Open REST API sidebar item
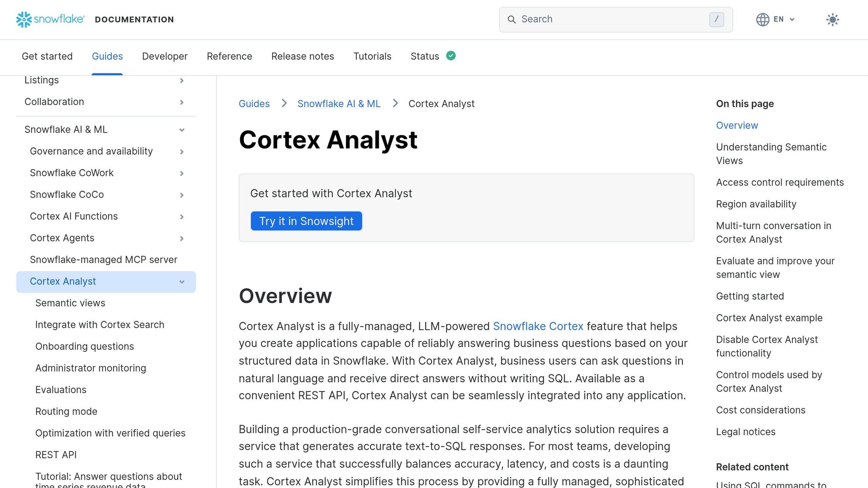The image size is (868, 488). pos(56,455)
